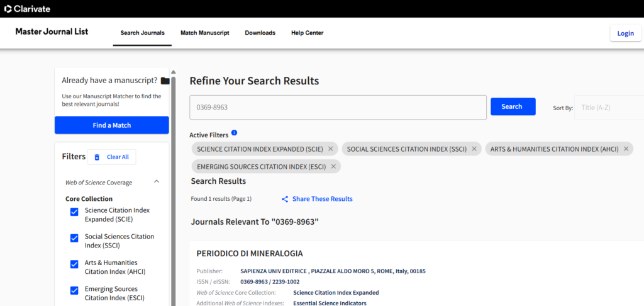Remove the AHCI active filter chip

click(x=626, y=149)
